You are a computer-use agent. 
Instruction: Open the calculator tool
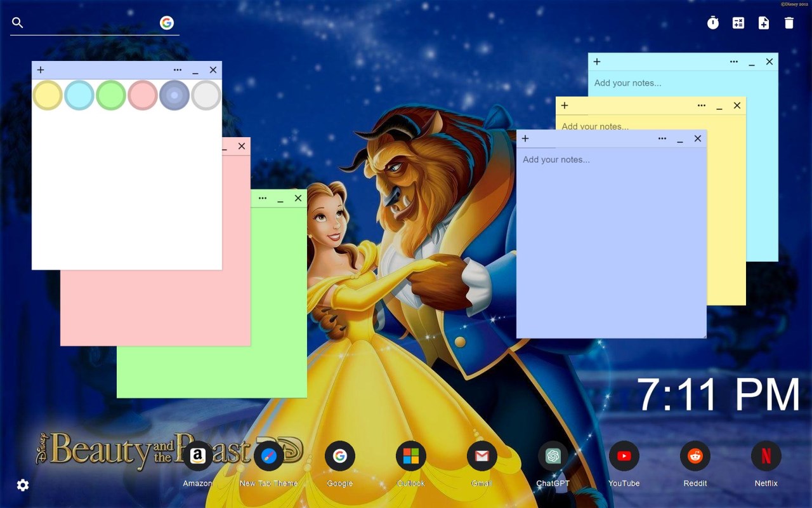[738, 23]
